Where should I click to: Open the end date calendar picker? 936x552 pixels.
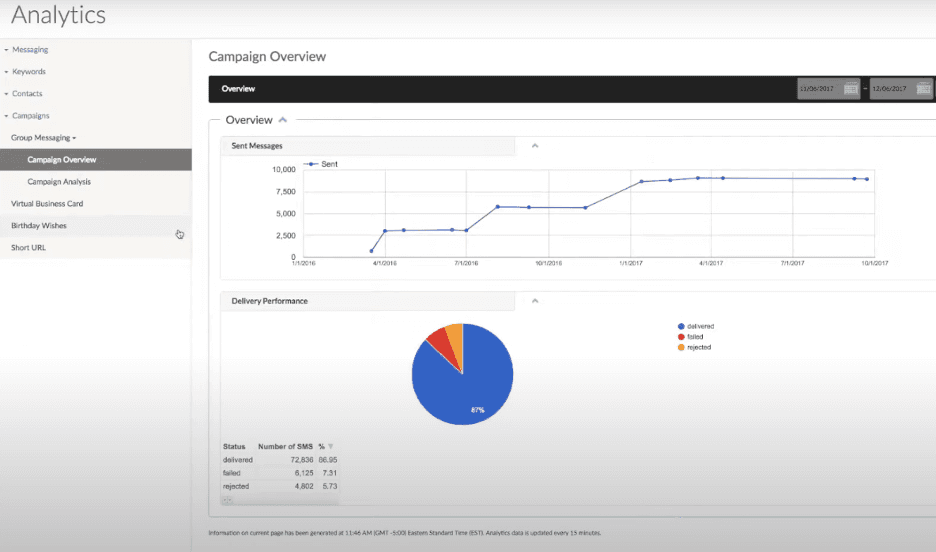[923, 89]
